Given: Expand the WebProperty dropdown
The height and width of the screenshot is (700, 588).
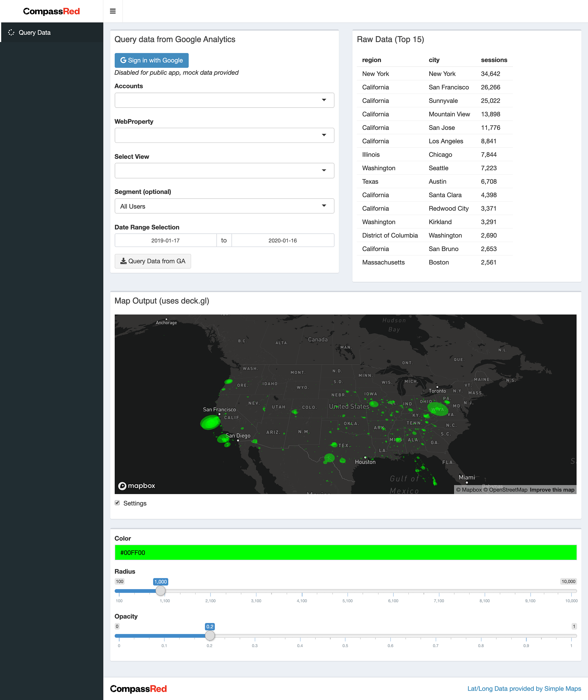Looking at the screenshot, I should [224, 135].
